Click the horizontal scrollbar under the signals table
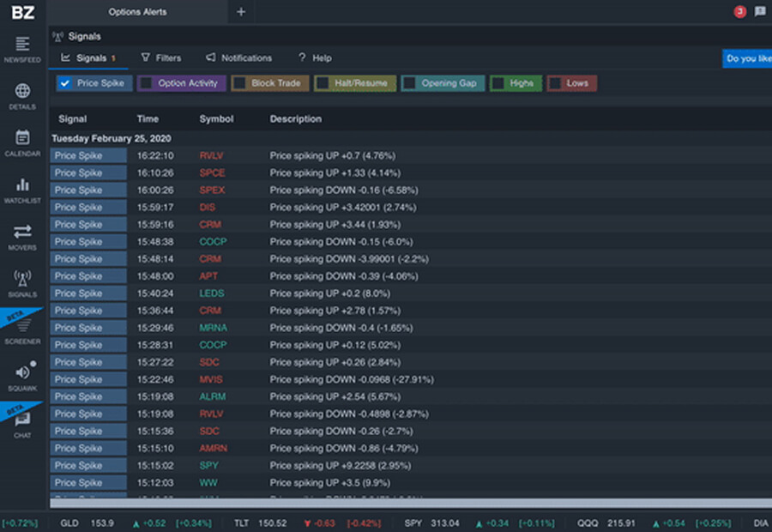 [x=386, y=503]
